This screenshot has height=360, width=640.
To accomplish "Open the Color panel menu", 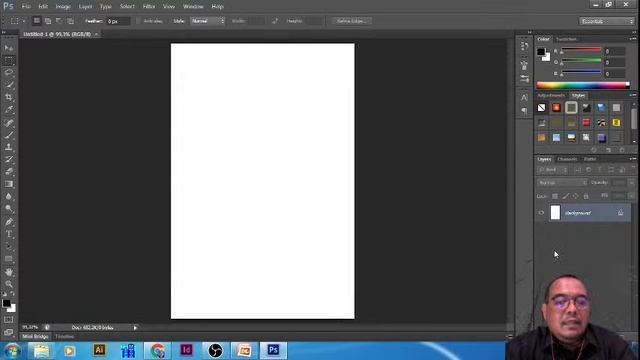I will coord(633,39).
